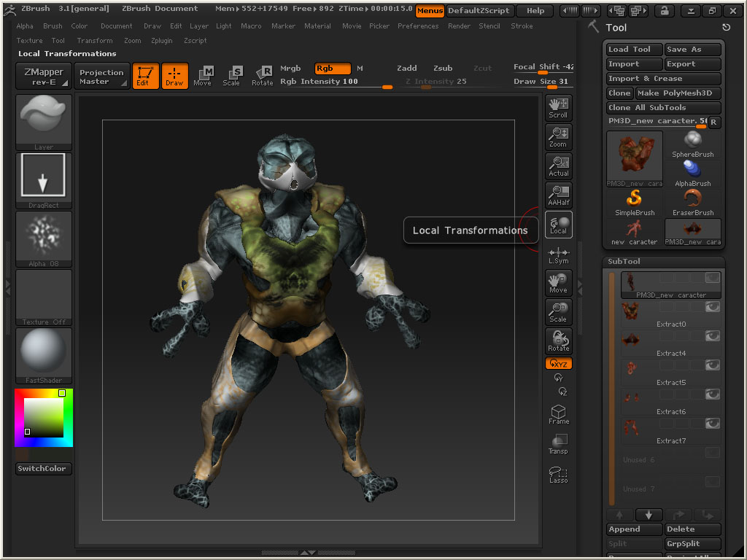
Task: Open the Preferences menu
Action: [418, 26]
